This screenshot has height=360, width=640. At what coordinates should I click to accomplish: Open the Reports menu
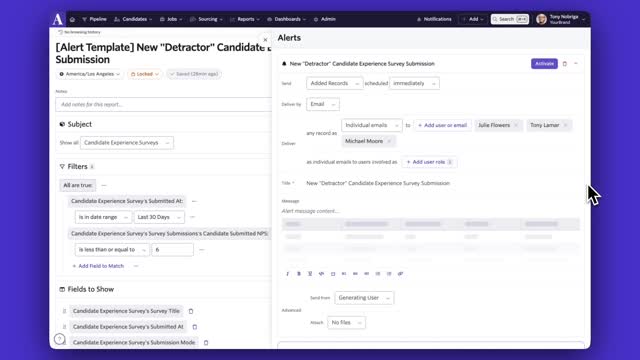pyautogui.click(x=244, y=19)
